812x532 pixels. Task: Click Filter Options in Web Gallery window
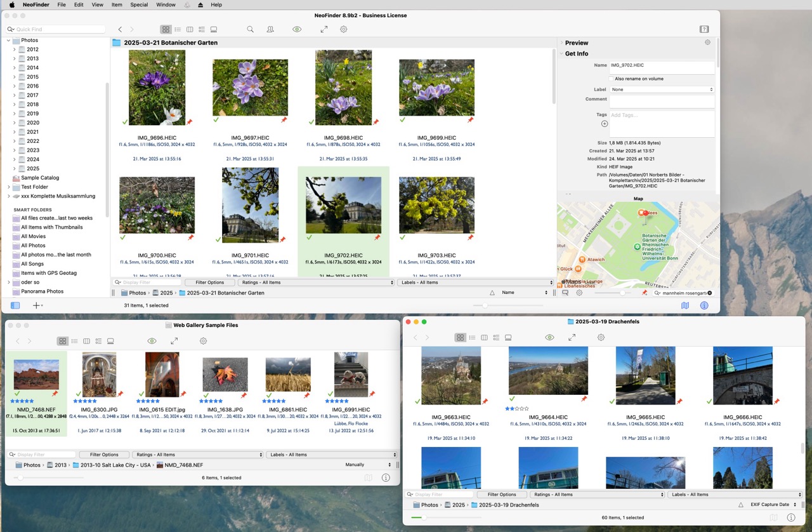pos(104,455)
